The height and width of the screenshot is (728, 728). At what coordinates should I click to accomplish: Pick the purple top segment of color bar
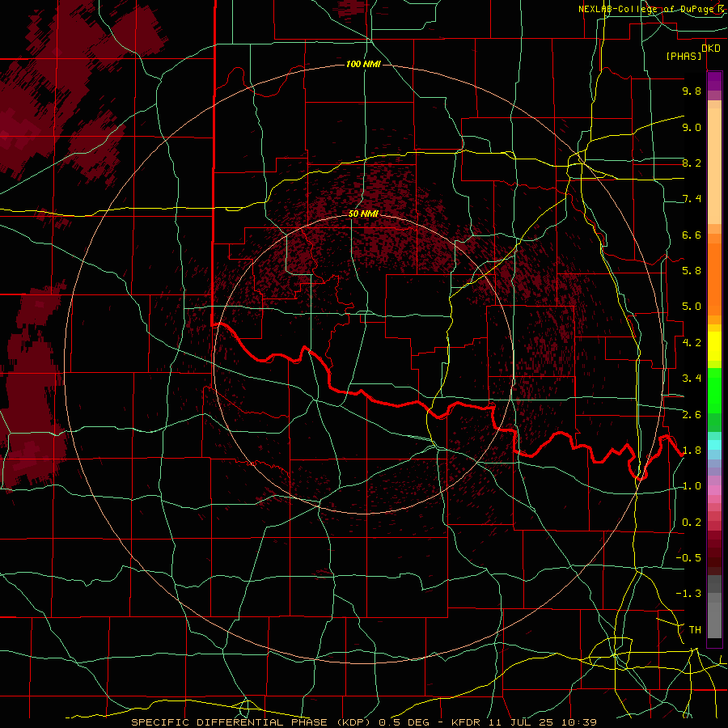click(x=714, y=81)
